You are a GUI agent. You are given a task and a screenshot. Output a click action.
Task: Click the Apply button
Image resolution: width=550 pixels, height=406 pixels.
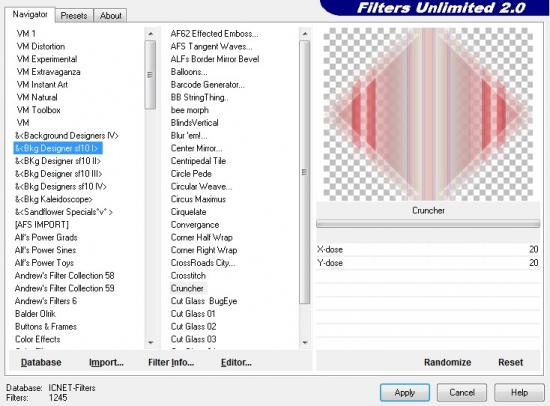[405, 392]
